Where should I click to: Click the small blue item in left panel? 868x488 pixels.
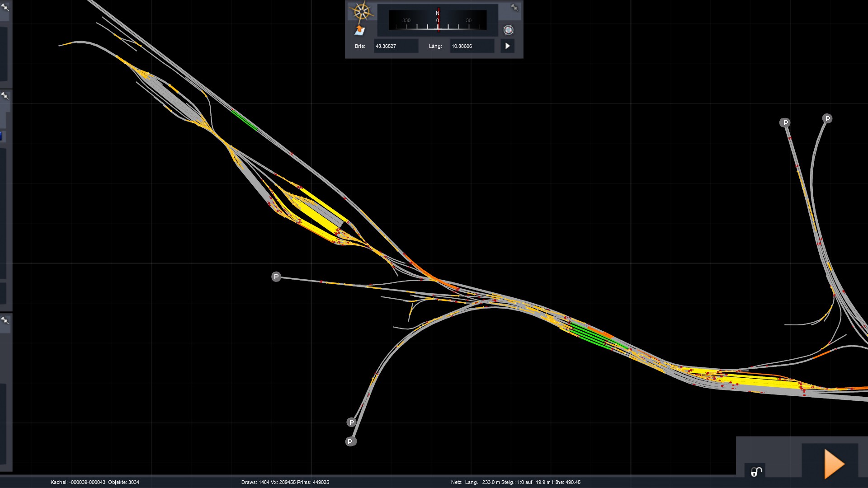pos(1,136)
